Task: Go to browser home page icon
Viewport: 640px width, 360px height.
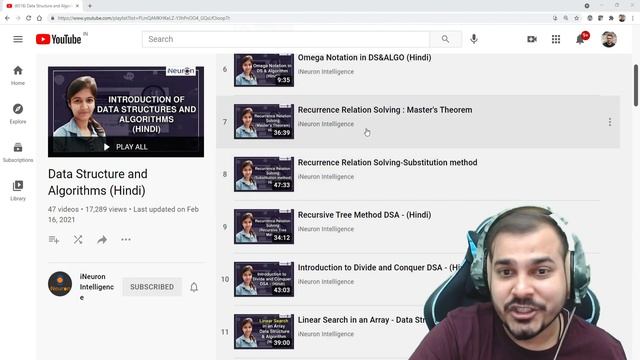Action: (x=39, y=18)
